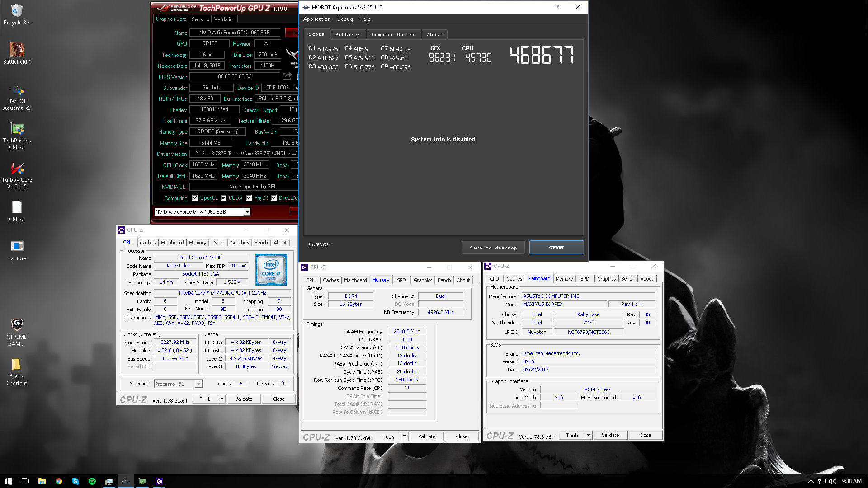Viewport: 868px width, 488px height.
Task: Switch to Compare Online tab in Aquamark3
Action: 393,34
